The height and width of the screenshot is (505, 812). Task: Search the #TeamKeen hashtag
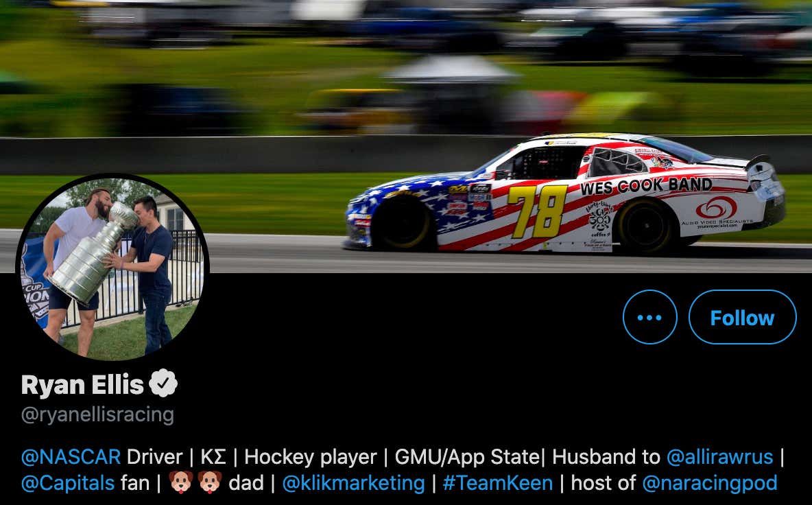coord(498,483)
